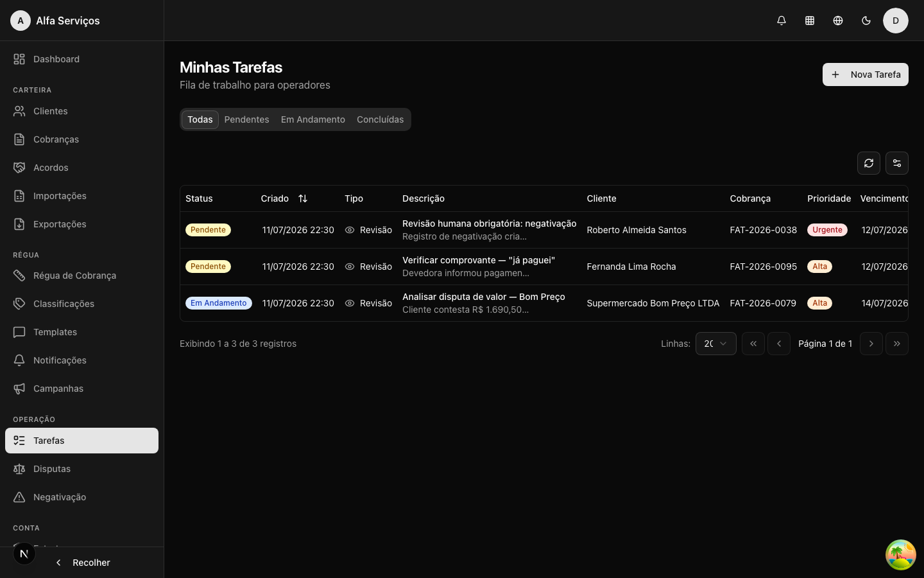The height and width of the screenshot is (578, 924).
Task: Refresh the task list
Action: [869, 163]
